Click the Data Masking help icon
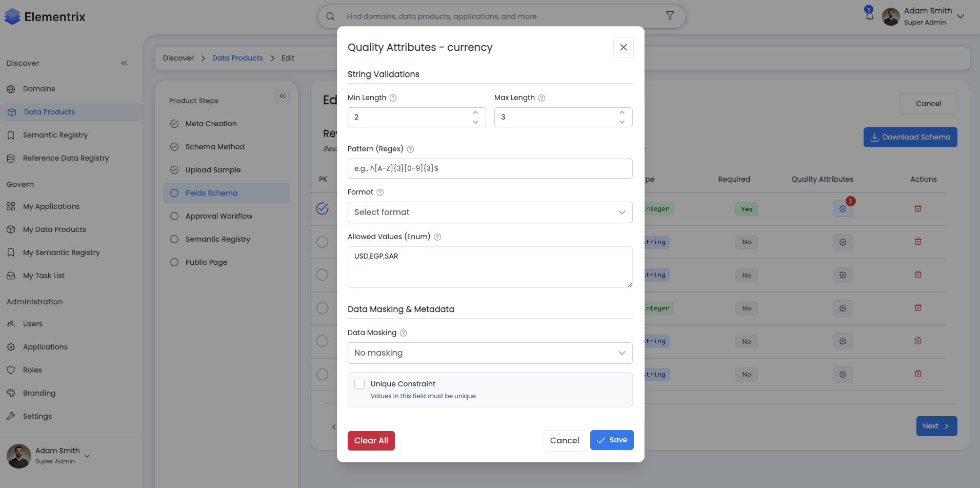This screenshot has width=980, height=488. click(404, 333)
